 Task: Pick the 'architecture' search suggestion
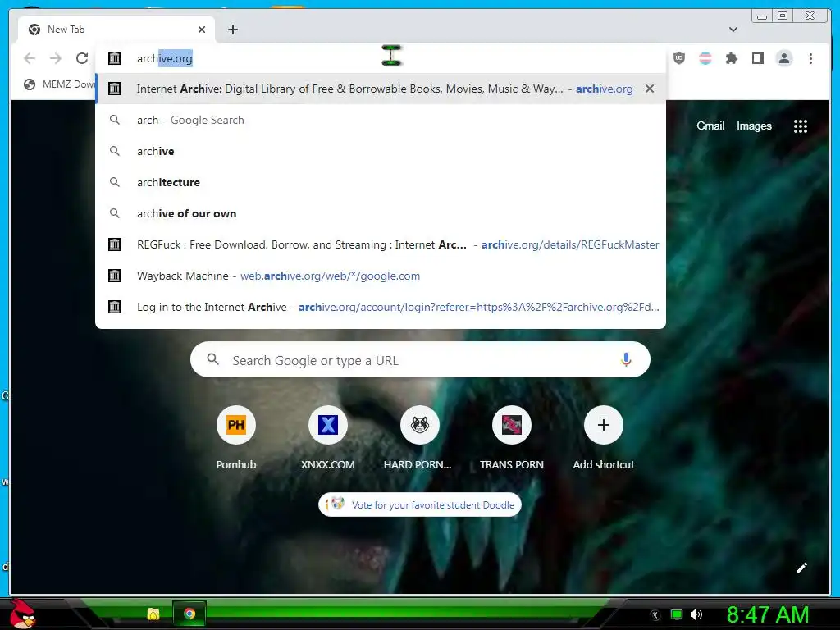tap(381, 182)
